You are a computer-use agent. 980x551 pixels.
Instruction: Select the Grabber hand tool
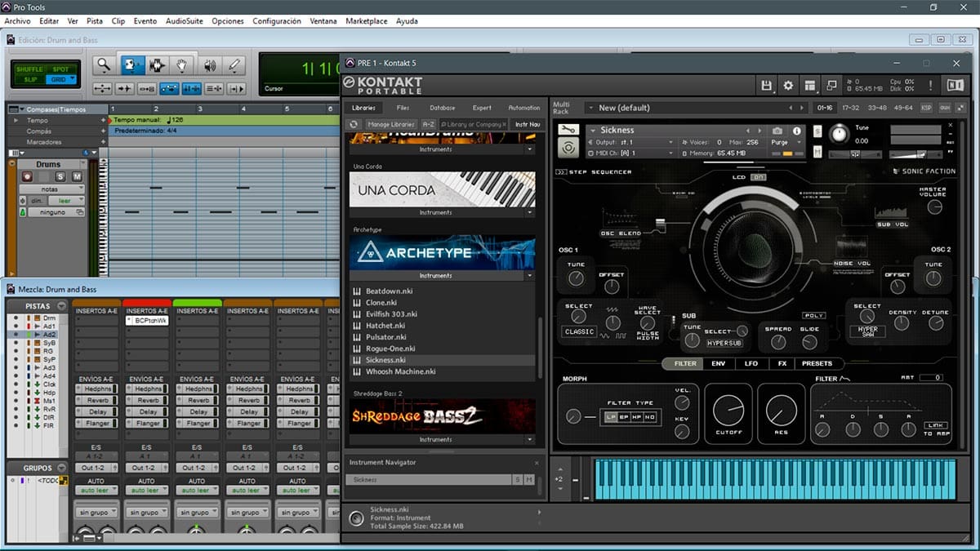(x=182, y=65)
